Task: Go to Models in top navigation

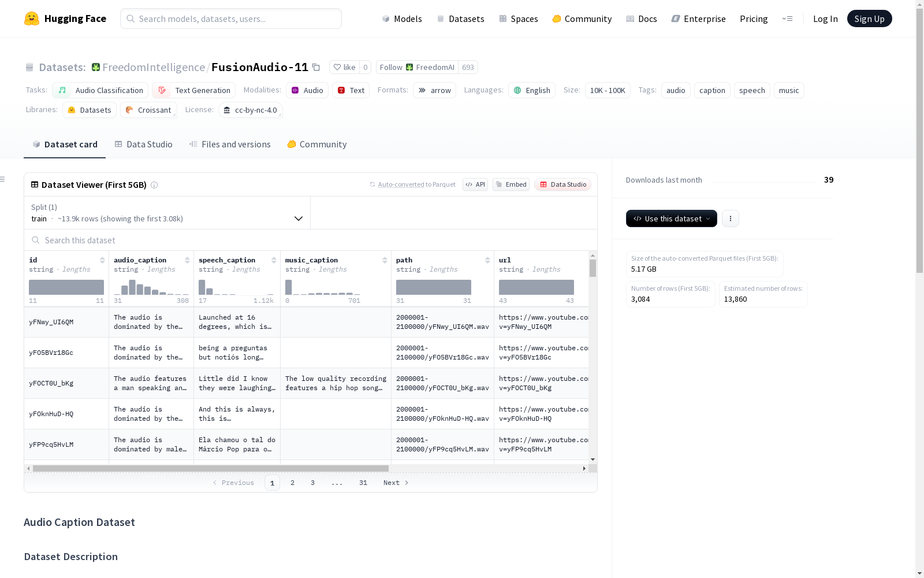Action: point(402,18)
